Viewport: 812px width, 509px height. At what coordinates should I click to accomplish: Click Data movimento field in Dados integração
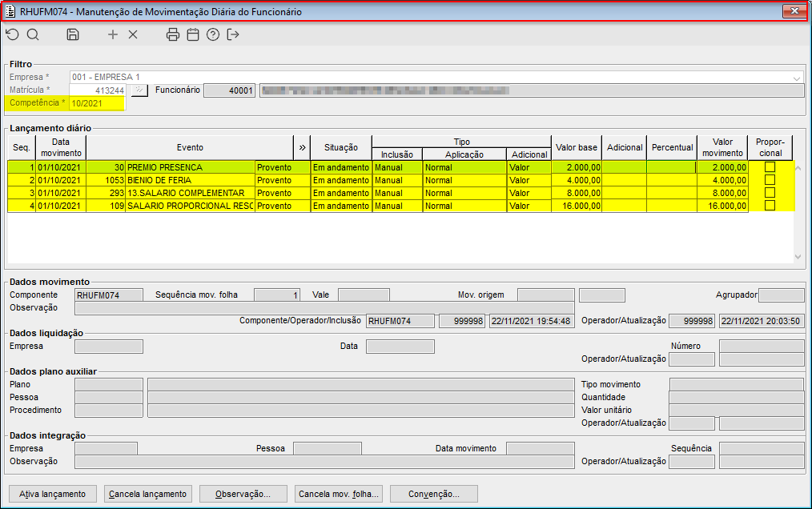click(x=540, y=448)
